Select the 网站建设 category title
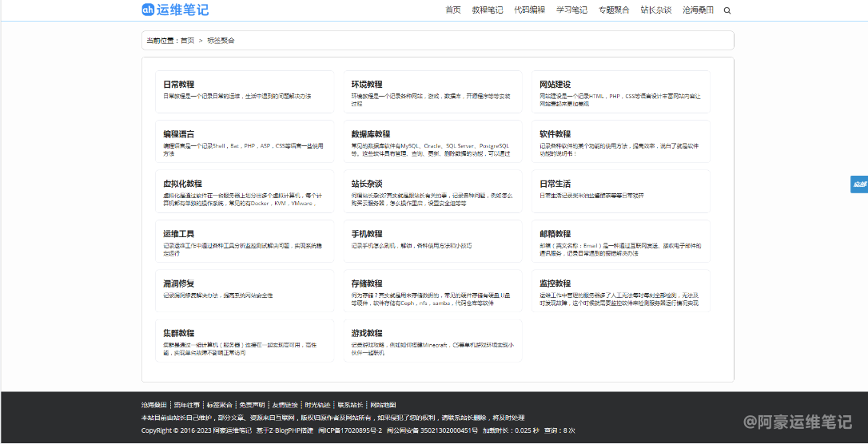Screen dimensions: 868x444 click(x=555, y=84)
